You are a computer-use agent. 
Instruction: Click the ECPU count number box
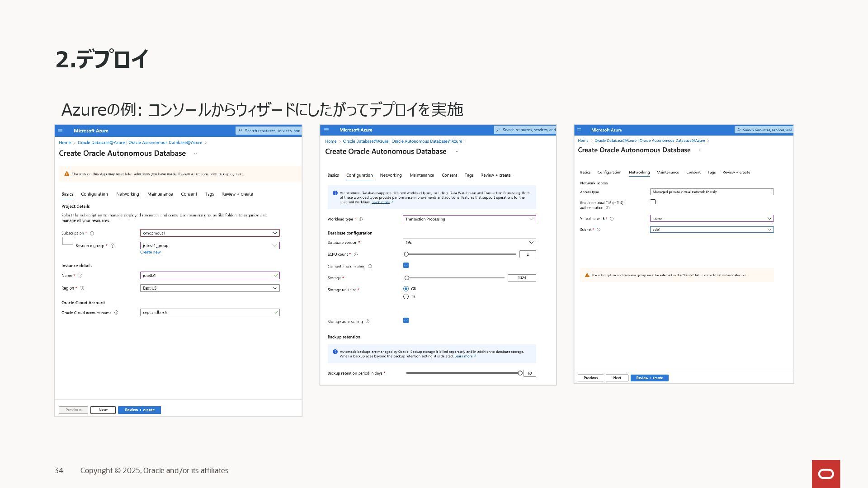pos(528,254)
